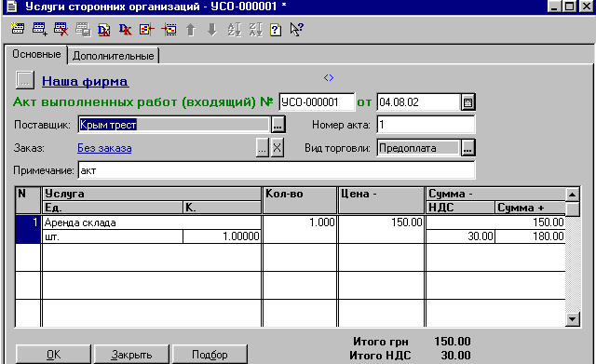Click the Сумма + column header

[530, 208]
